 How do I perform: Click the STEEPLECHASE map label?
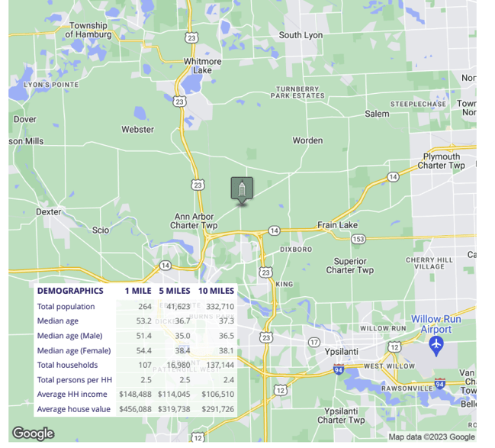(x=418, y=104)
